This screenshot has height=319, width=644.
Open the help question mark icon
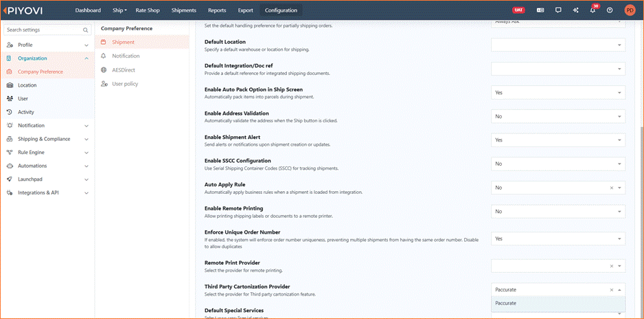click(x=610, y=10)
